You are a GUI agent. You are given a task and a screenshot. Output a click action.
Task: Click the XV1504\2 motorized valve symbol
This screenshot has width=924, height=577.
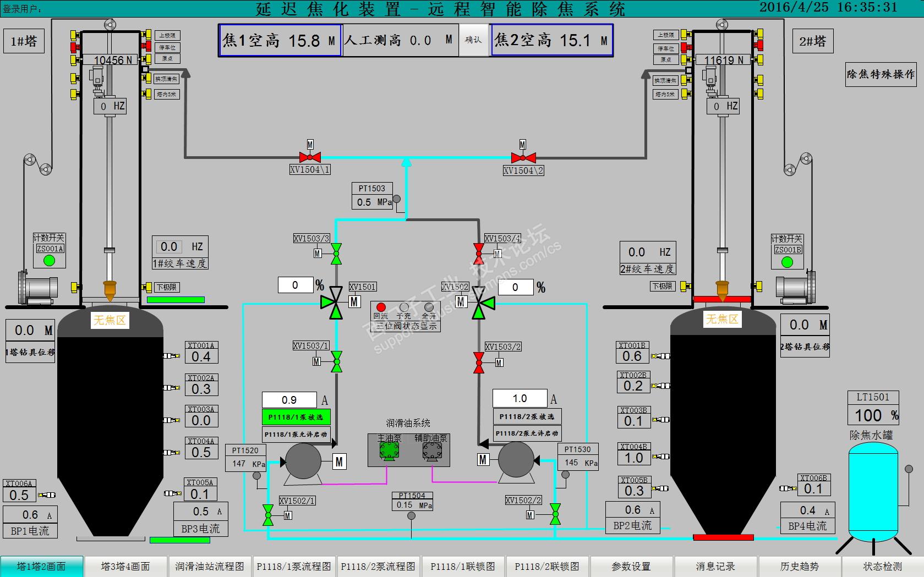click(522, 158)
